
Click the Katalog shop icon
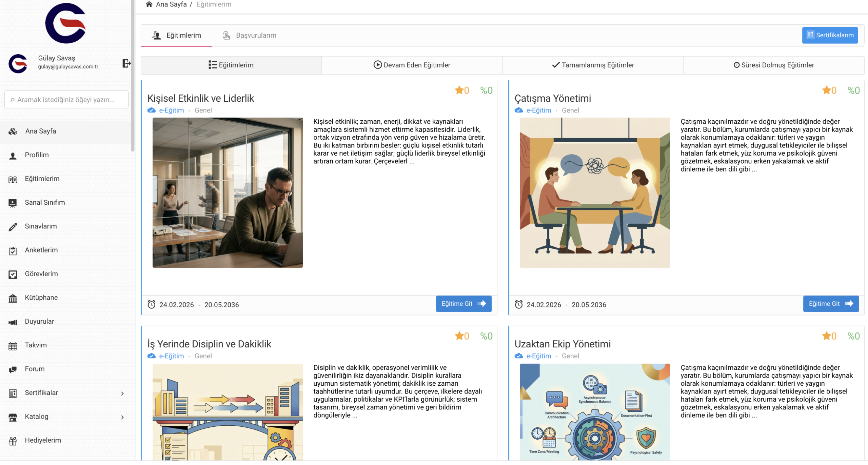tap(13, 417)
